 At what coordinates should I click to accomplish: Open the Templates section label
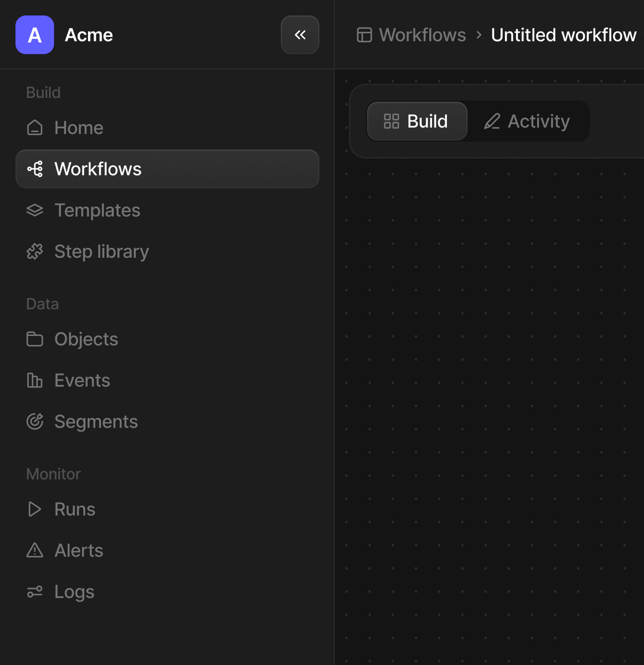[97, 211]
